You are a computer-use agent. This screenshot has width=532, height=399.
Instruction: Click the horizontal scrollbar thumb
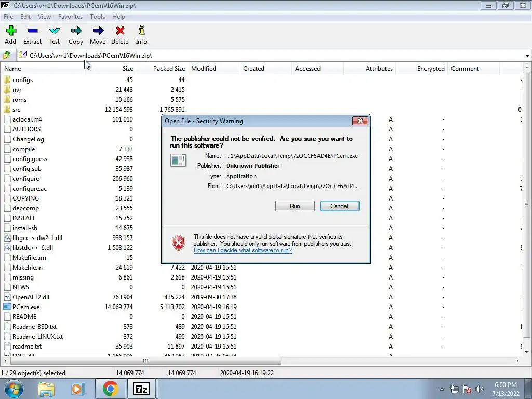145,361
